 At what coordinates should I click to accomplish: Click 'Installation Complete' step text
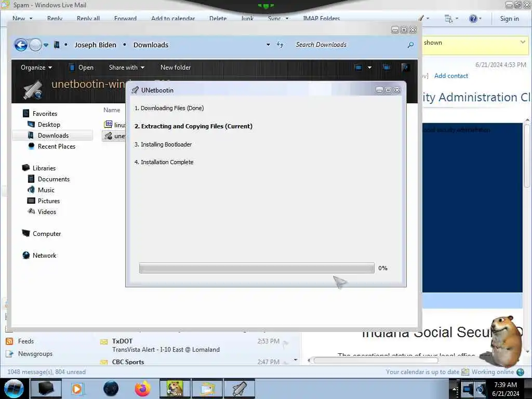click(167, 162)
